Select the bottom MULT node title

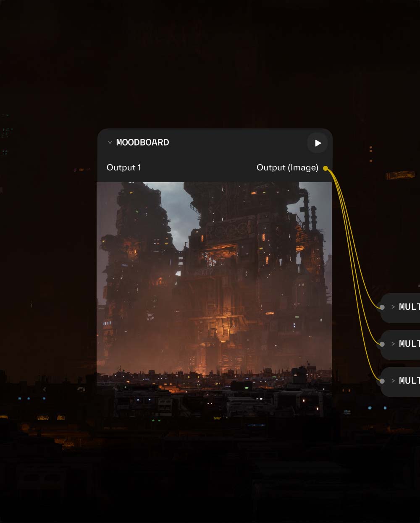tap(409, 381)
